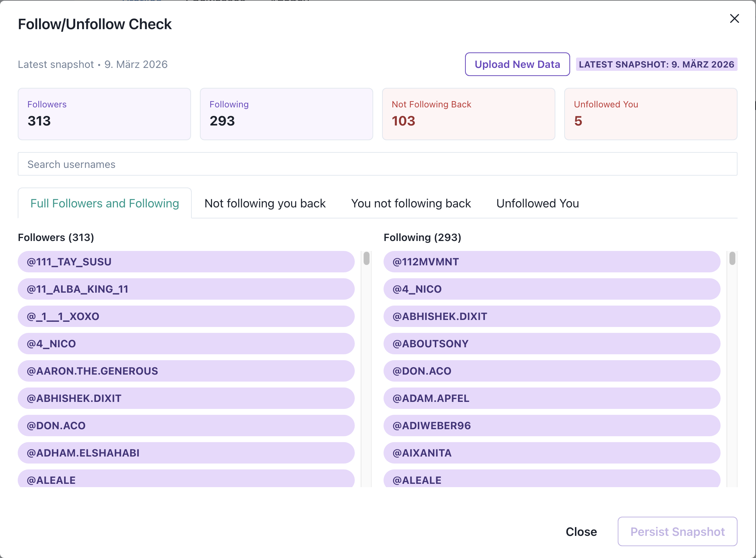This screenshot has height=558, width=756.
Task: Click the Persist Snapshot button
Action: click(677, 531)
